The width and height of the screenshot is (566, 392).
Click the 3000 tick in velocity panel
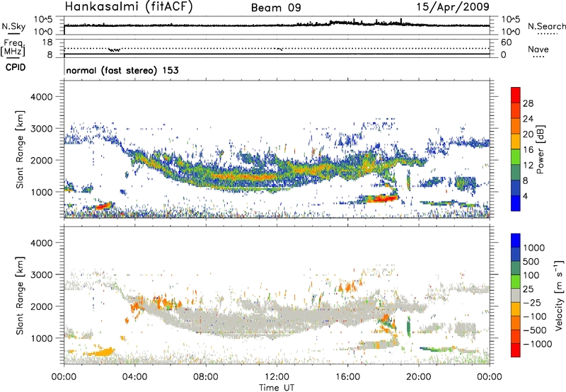coord(41,275)
